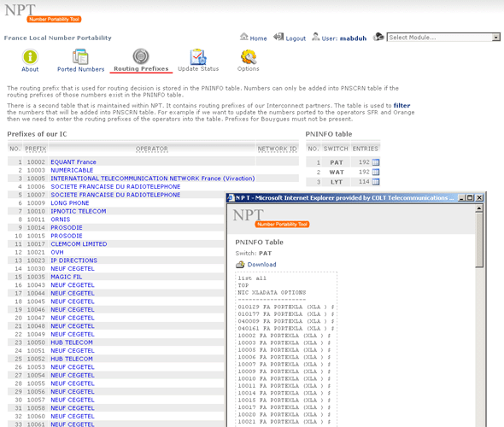Click the NPT logo at top left

click(x=43, y=13)
